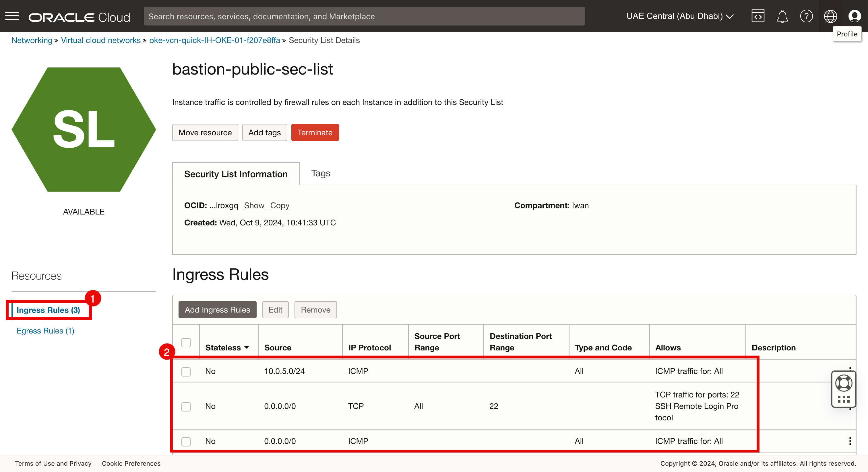The height and width of the screenshot is (472, 868).
Task: Click the Copy OCID link
Action: pyautogui.click(x=279, y=205)
